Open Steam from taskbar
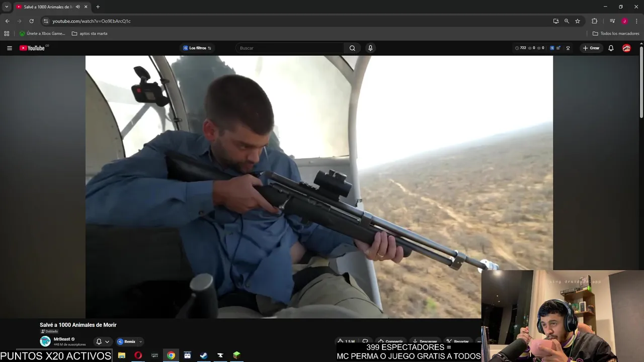Image resolution: width=644 pixels, height=362 pixels. tap(204, 355)
